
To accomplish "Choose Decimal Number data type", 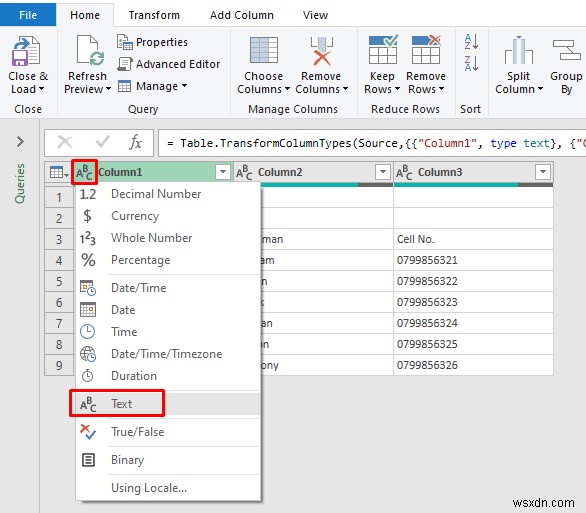I will [168, 194].
